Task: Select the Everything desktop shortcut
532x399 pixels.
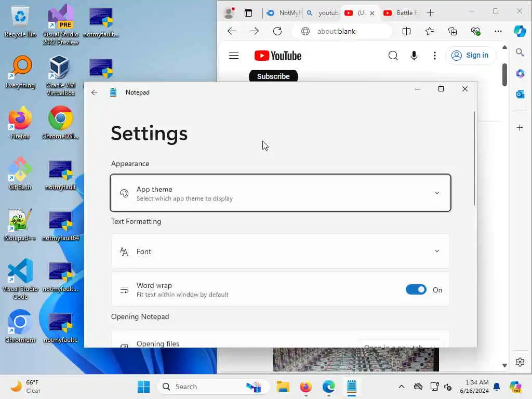Action: click(x=20, y=72)
